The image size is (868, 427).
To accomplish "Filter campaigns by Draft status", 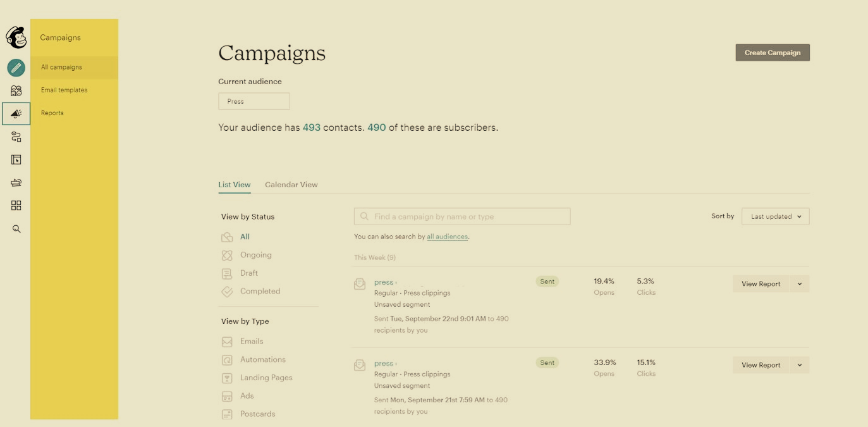I will point(248,273).
